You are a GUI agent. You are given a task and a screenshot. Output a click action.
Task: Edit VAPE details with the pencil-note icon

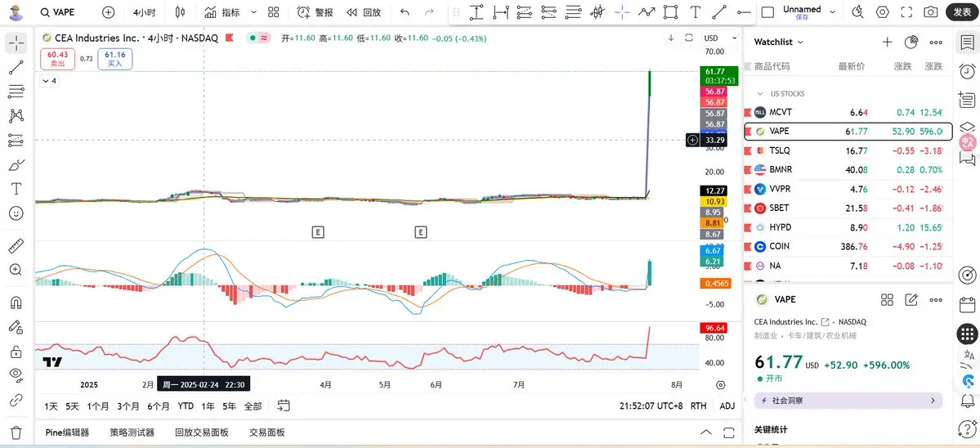(x=911, y=300)
